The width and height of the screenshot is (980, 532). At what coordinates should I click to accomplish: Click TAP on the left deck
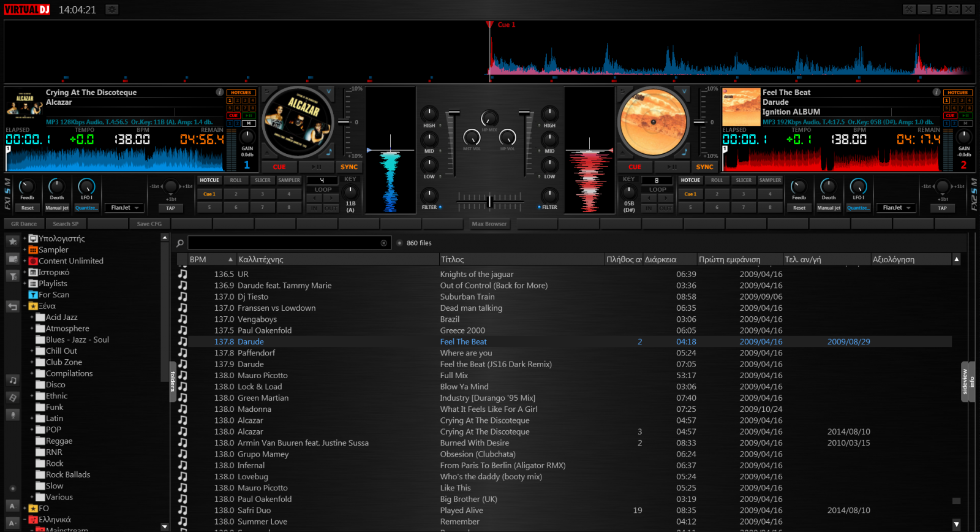pyautogui.click(x=170, y=208)
